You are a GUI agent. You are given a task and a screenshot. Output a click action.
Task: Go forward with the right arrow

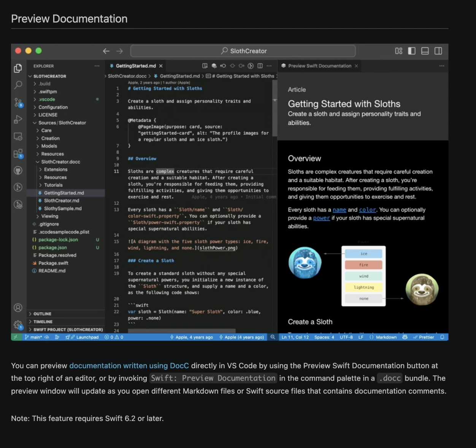tap(119, 51)
